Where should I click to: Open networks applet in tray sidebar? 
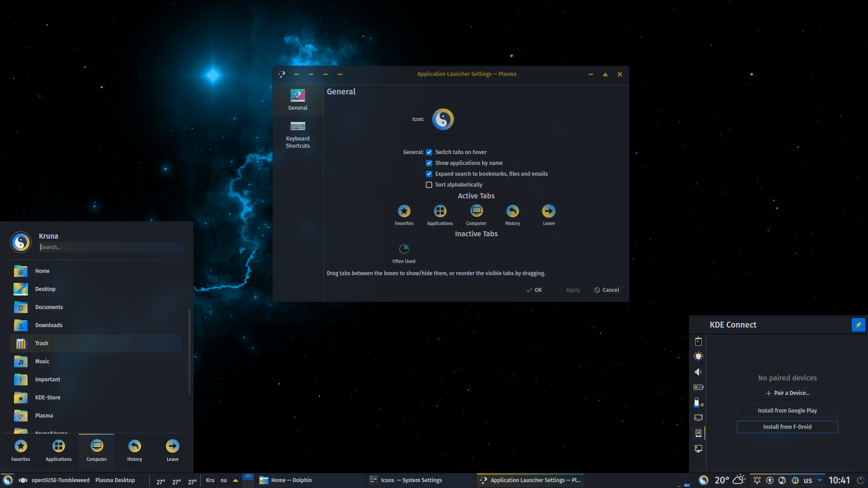pos(698,449)
